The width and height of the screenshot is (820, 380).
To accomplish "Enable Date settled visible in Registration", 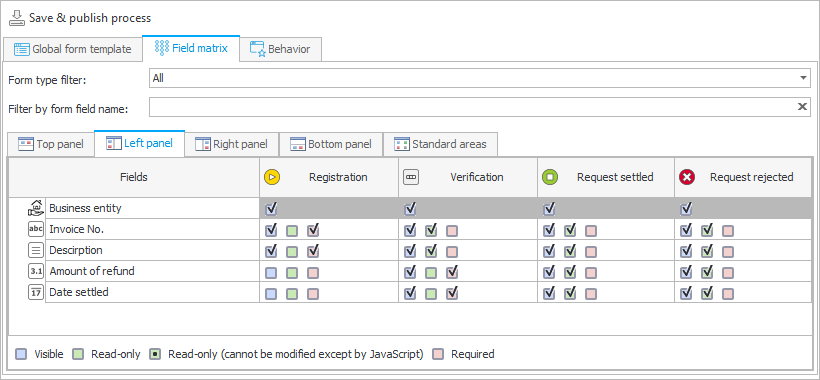I will (271, 294).
